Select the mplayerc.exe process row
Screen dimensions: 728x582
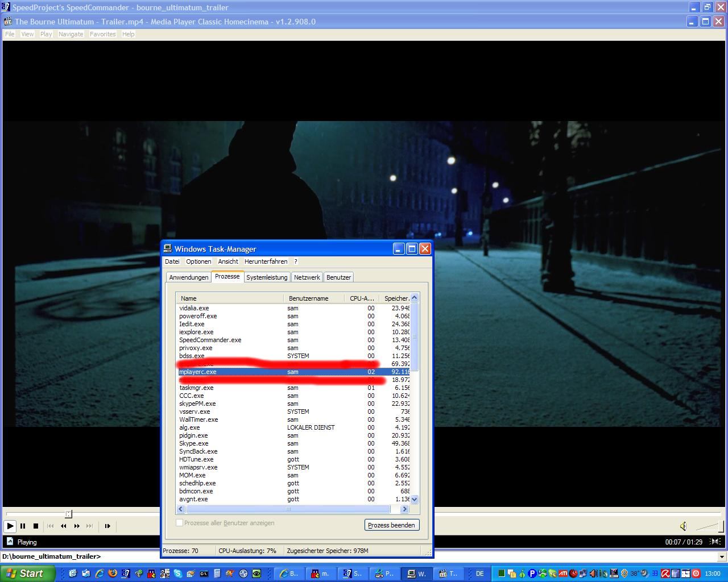tap(293, 372)
